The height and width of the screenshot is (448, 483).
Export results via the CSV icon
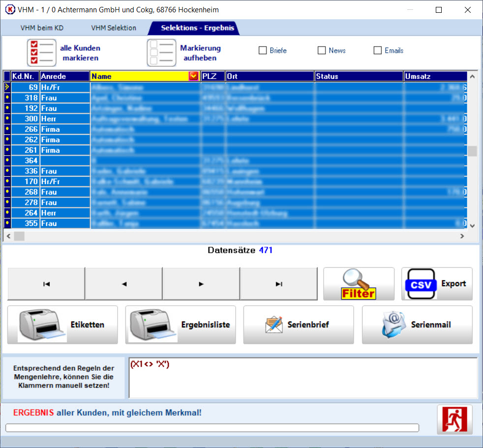[421, 284]
